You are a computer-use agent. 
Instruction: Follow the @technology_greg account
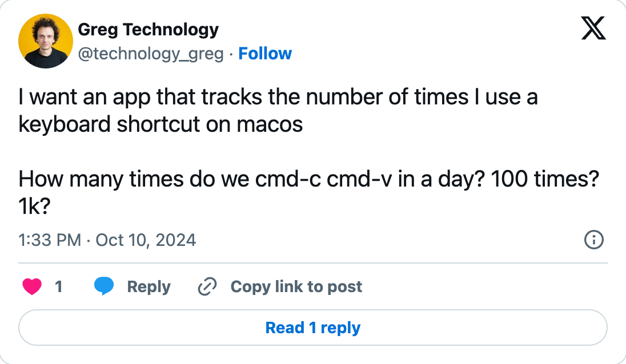point(265,54)
